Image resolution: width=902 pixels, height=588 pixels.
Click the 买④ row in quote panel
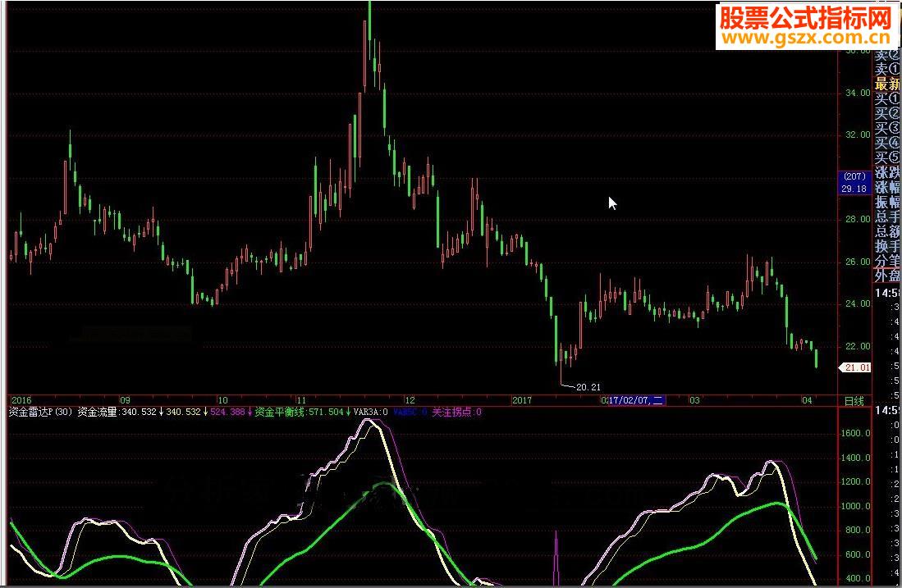click(x=887, y=142)
